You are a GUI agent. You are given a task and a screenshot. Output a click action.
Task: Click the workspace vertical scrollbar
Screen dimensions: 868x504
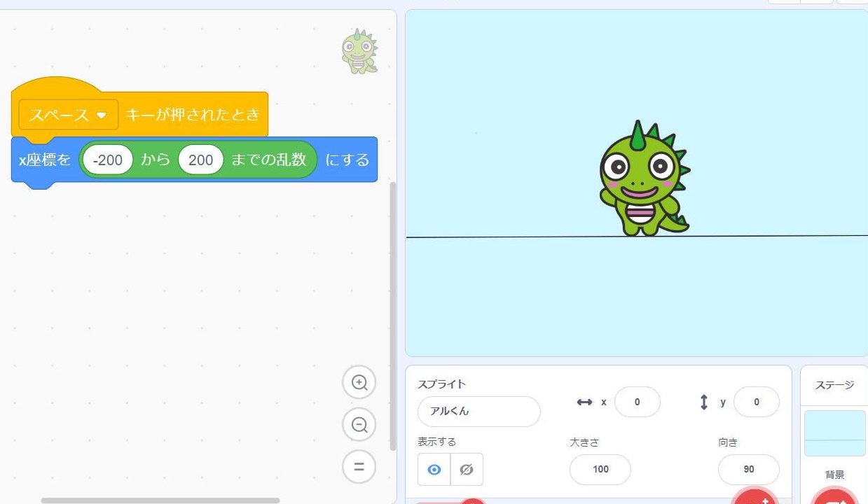(393, 316)
